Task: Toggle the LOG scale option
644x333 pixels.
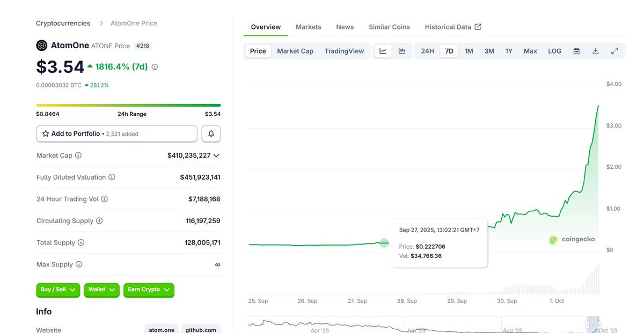Action: pyautogui.click(x=554, y=51)
